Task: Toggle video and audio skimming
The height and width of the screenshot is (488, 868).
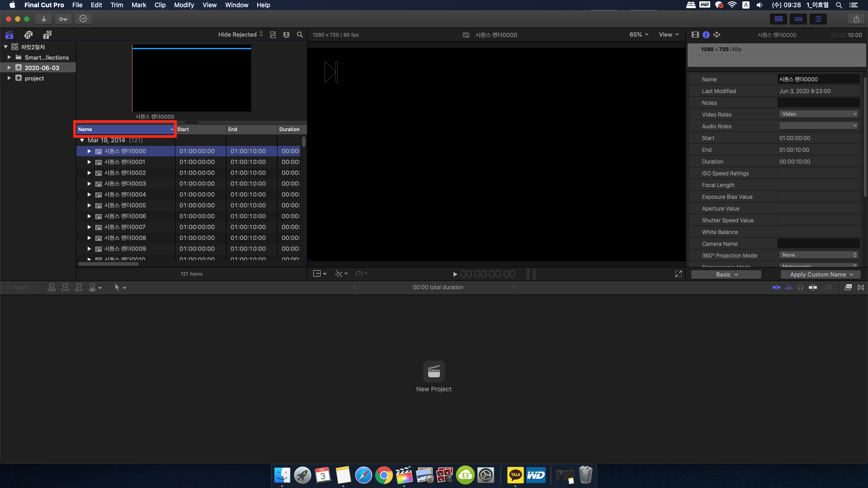Action: click(776, 287)
